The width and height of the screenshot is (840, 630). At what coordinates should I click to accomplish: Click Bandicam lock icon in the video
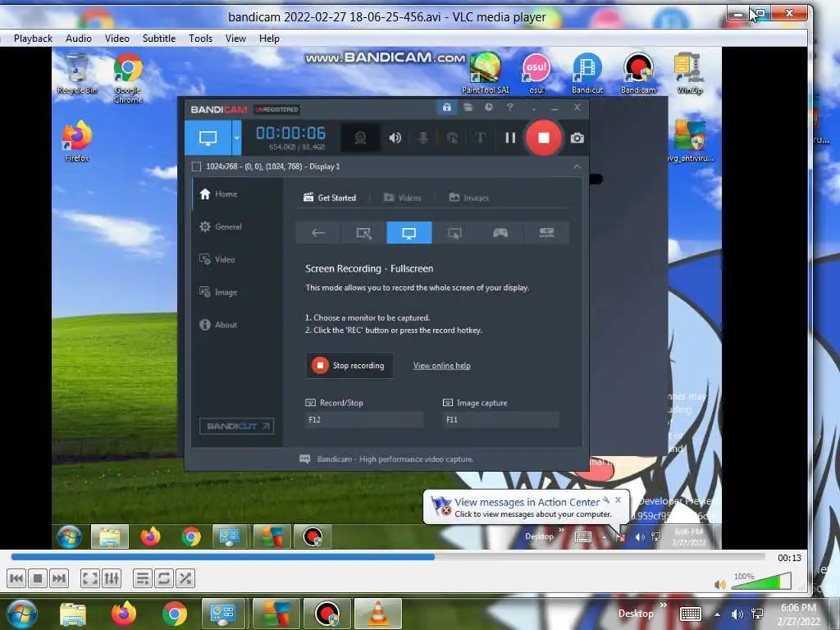[446, 107]
